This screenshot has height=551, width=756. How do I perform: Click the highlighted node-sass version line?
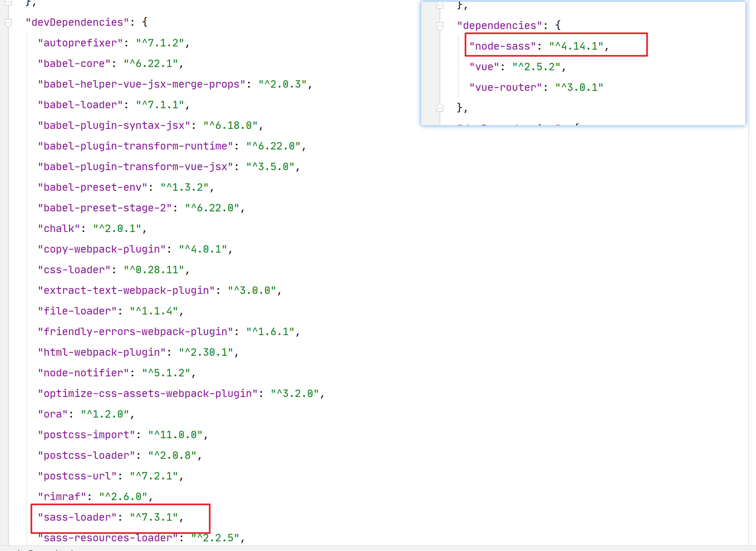click(576, 46)
